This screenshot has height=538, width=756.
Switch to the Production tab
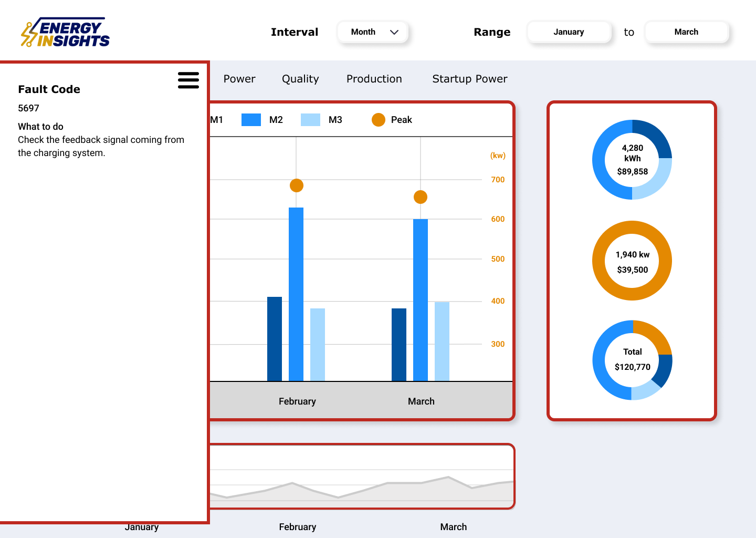(374, 79)
